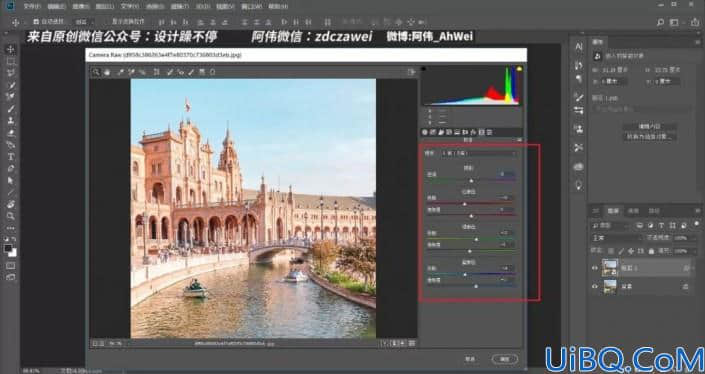This screenshot has height=374, width=705.
Task: Adjust the Shadows tint slider
Action: [x=471, y=180]
